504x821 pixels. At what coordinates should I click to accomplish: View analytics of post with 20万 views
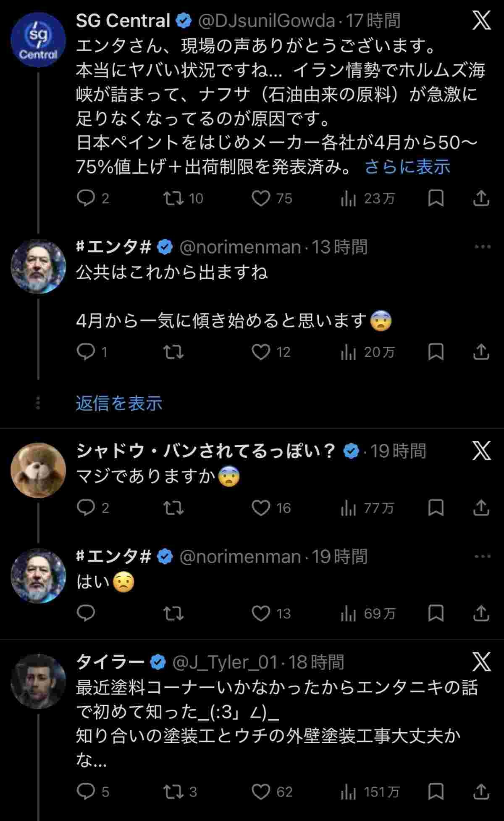click(348, 352)
